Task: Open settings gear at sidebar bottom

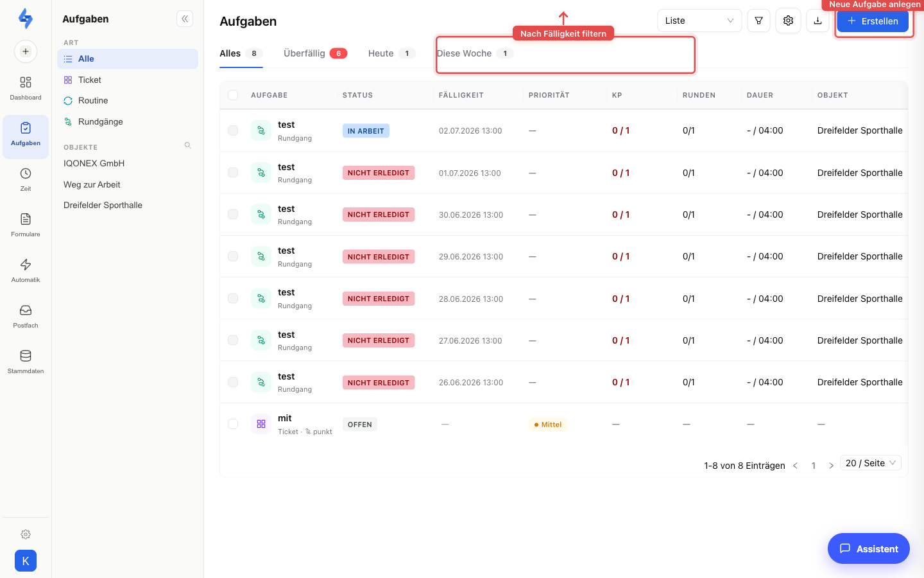Action: 26,534
